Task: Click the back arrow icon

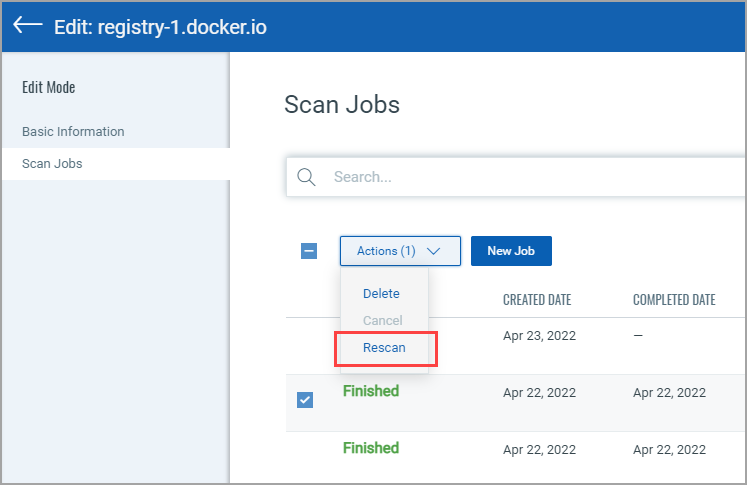Action: coord(28,26)
